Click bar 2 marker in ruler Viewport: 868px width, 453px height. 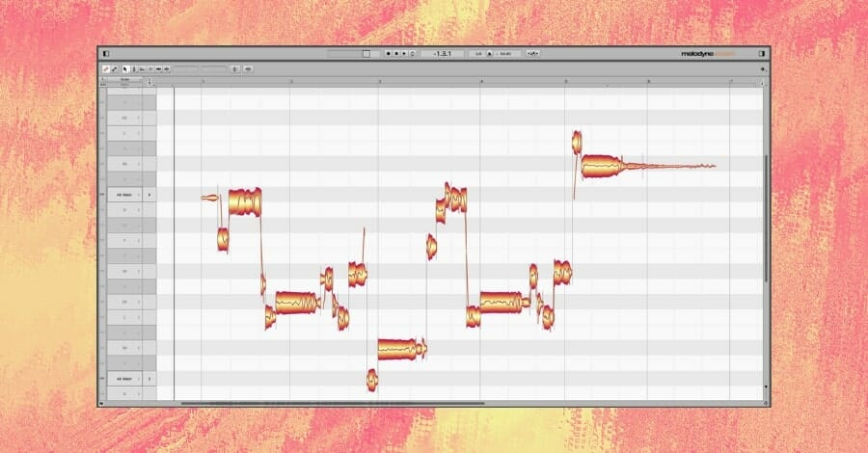click(291, 81)
